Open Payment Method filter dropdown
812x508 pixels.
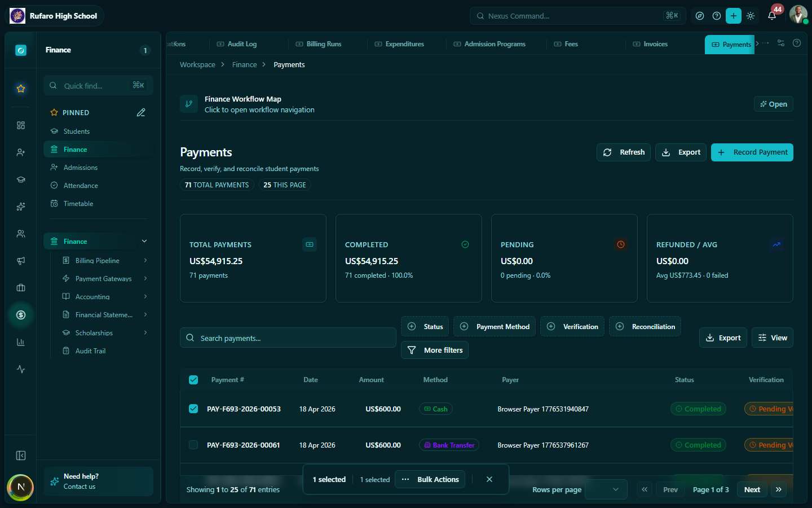click(x=495, y=326)
